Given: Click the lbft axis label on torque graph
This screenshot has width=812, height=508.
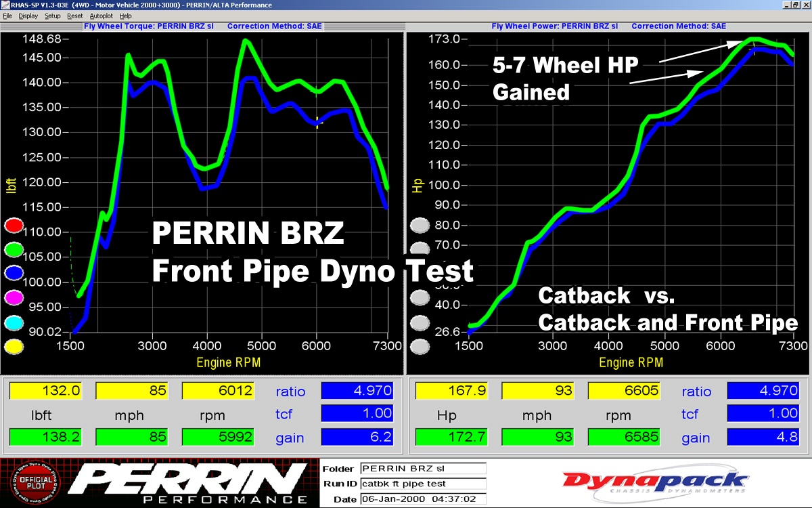Looking at the screenshot, I should [x=10, y=186].
